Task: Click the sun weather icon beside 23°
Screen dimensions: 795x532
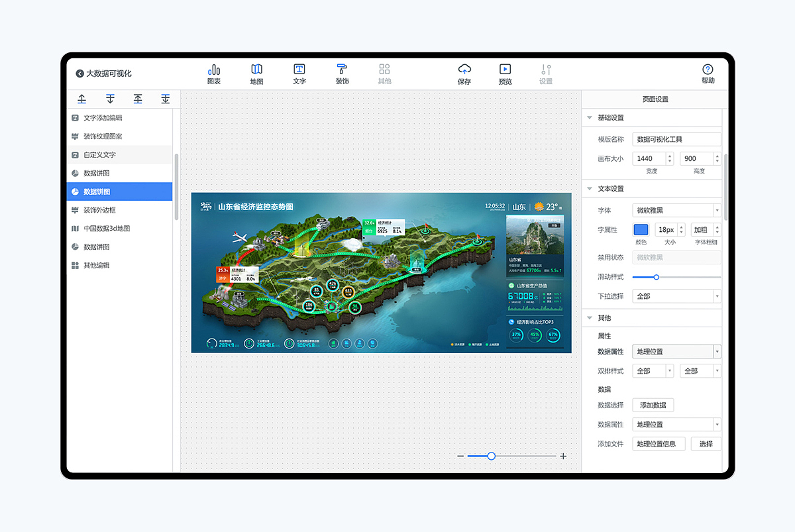Action: coord(539,206)
